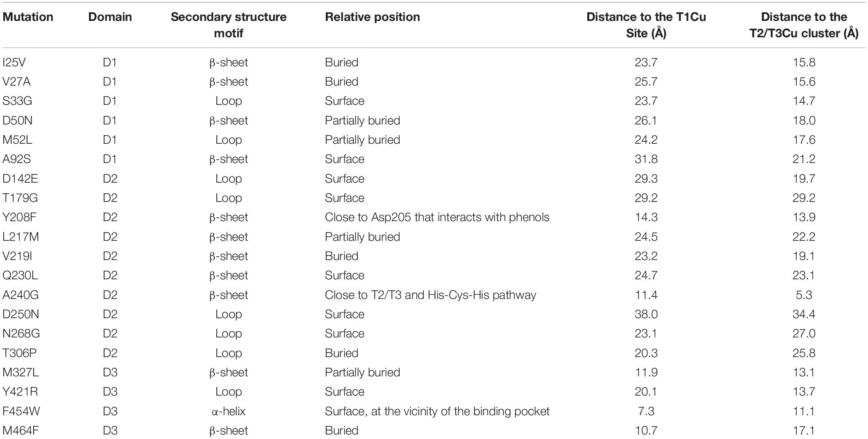Click the M464F mutation entry

point(20,430)
